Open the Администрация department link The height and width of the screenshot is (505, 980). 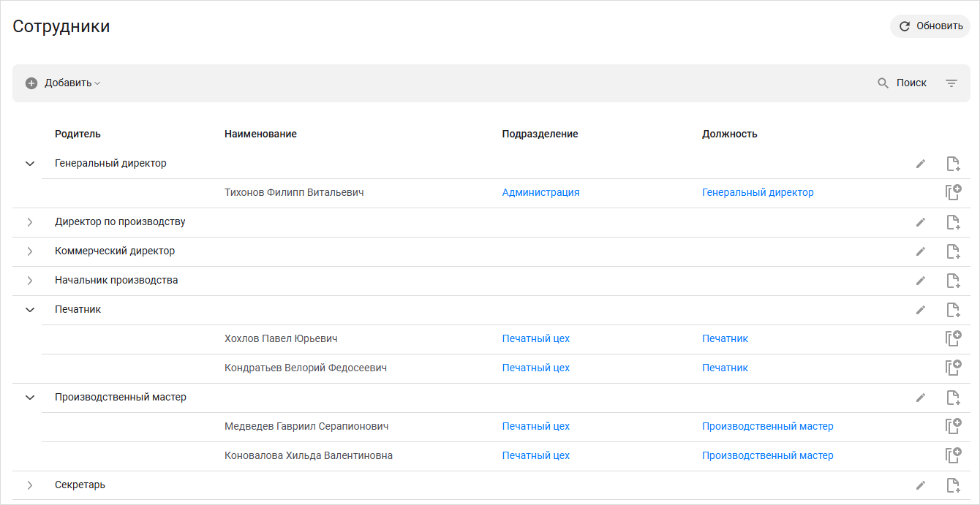pos(540,193)
